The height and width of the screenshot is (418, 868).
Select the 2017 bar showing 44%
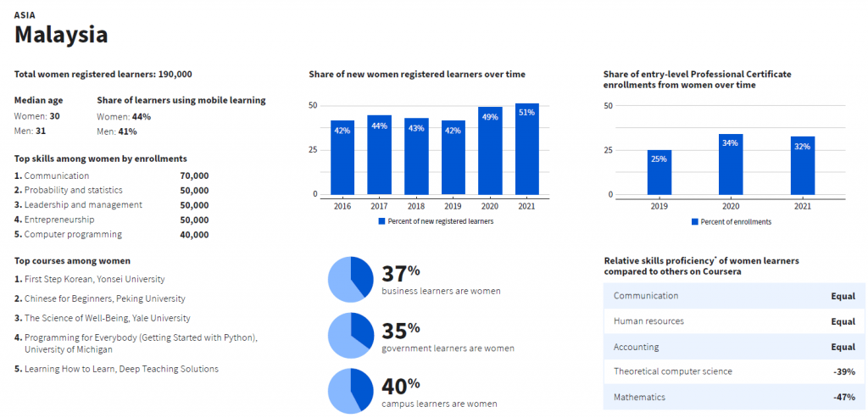[x=379, y=155]
